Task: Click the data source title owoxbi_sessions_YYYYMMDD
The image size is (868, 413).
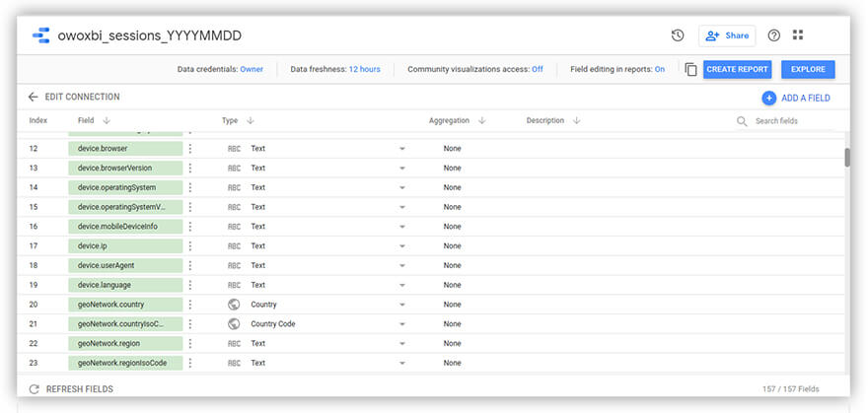Action: coord(150,35)
